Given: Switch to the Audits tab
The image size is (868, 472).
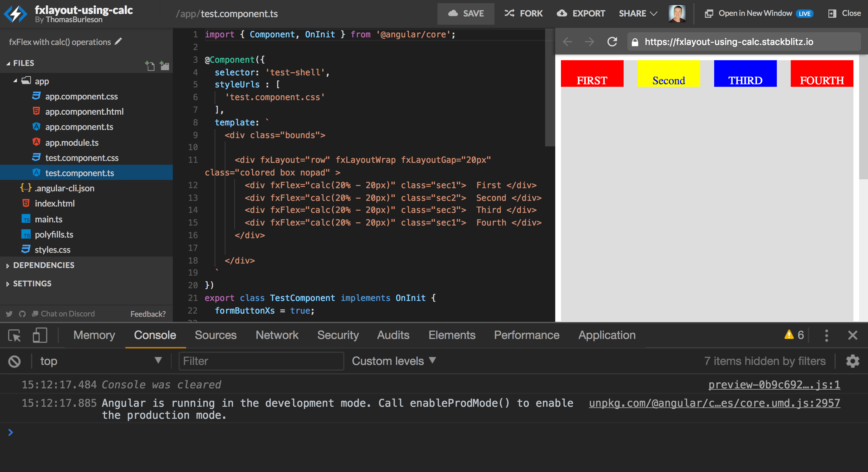Looking at the screenshot, I should [x=393, y=335].
